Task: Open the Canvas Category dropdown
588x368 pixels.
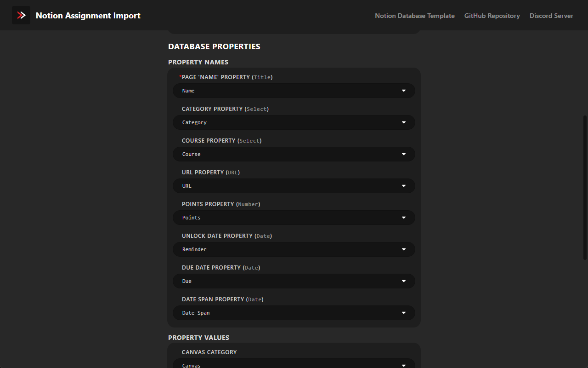Action: [294, 363]
